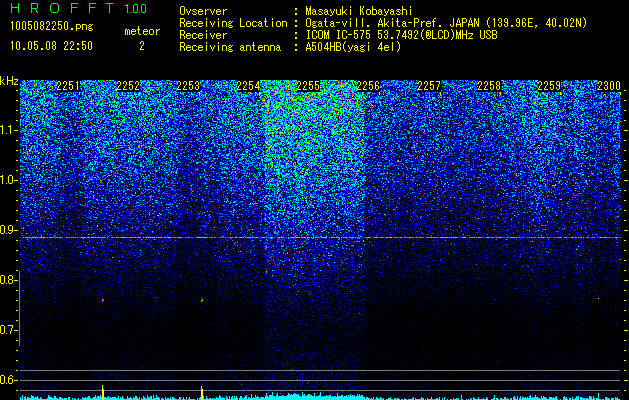Click the 0.7 kHz axis label
This screenshot has height=400, width=629.
pos(8,330)
